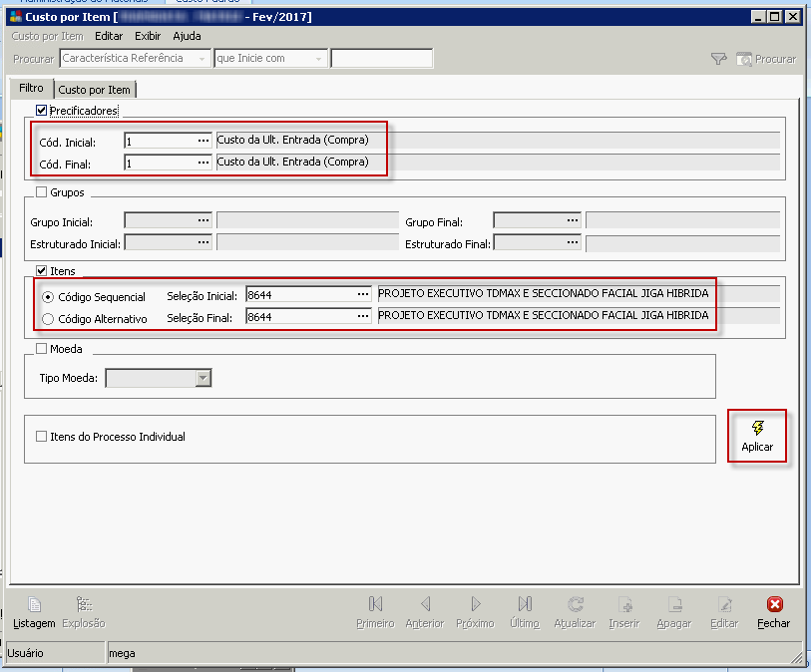This screenshot has height=672, width=811.
Task: Enable the Moeda checkbox
Action: pyautogui.click(x=41, y=348)
